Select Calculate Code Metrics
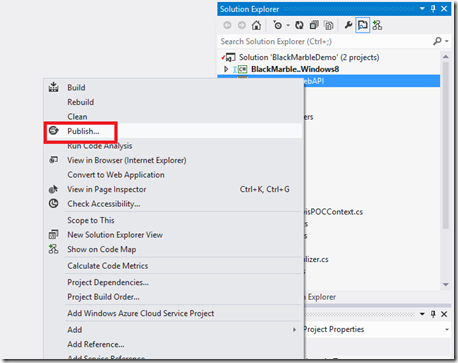 108,266
